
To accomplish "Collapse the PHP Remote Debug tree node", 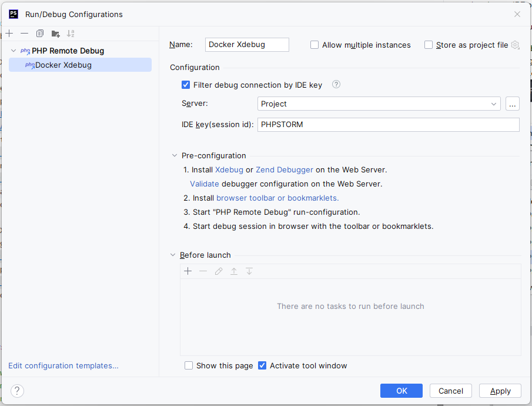I will (14, 51).
